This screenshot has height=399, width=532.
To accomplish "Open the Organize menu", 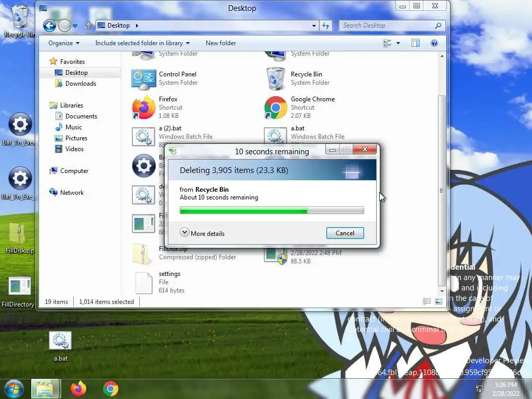I will click(x=64, y=43).
